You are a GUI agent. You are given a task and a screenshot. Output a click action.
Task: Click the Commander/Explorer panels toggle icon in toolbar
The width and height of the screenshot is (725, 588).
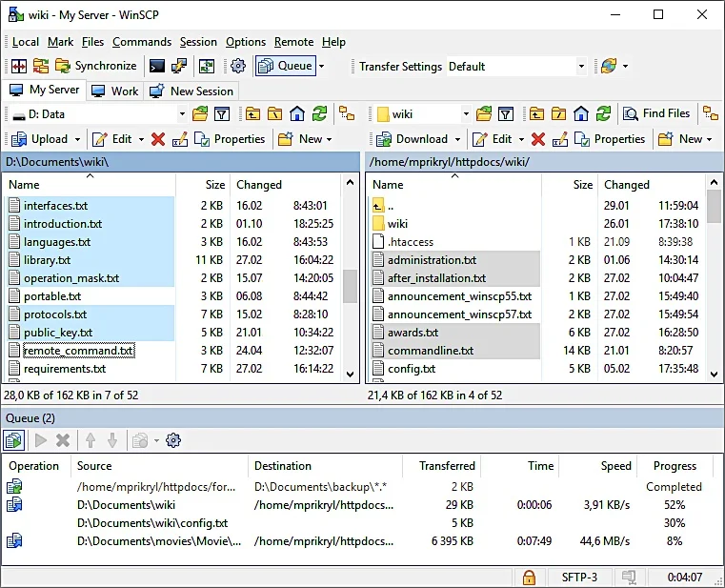point(19,66)
